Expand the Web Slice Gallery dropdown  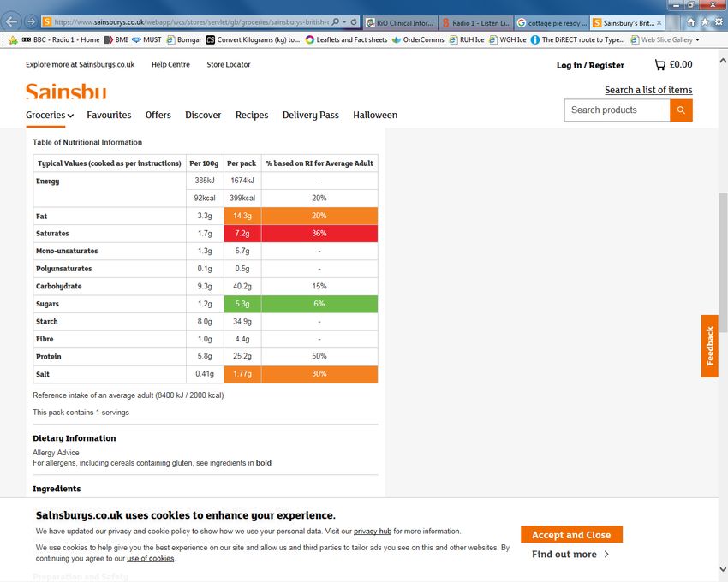(x=697, y=40)
